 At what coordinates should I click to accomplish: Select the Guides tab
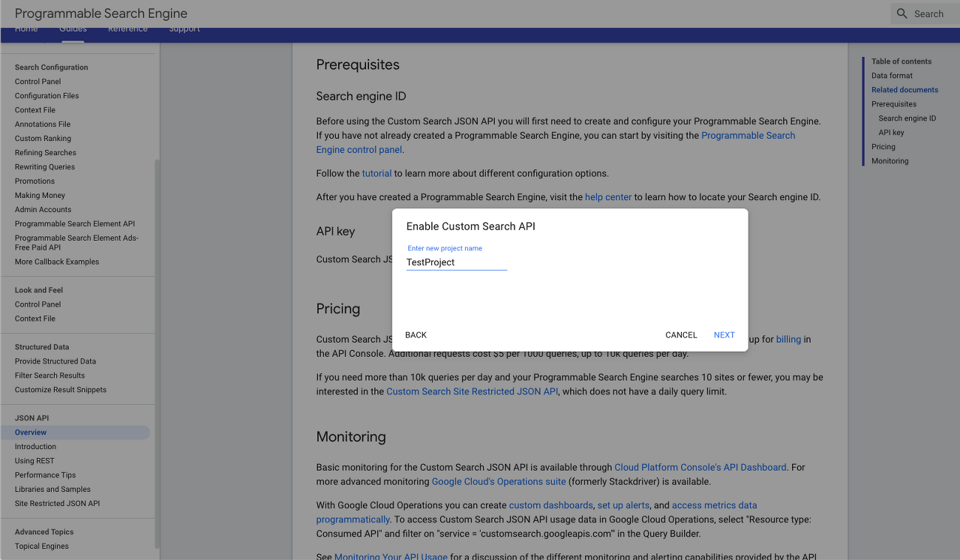pyautogui.click(x=73, y=28)
